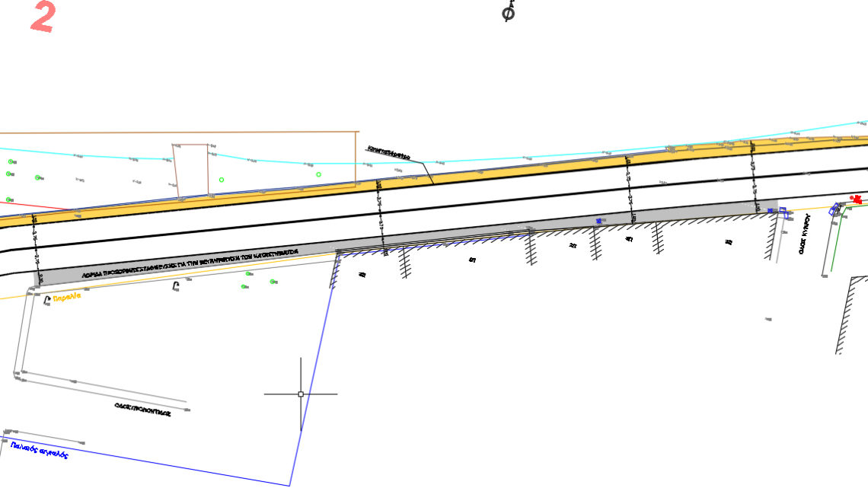Image resolution: width=868 pixels, height=488 pixels.
Task: Click the blue Παλαιός αιγιαλός text label
Action: pos(40,449)
